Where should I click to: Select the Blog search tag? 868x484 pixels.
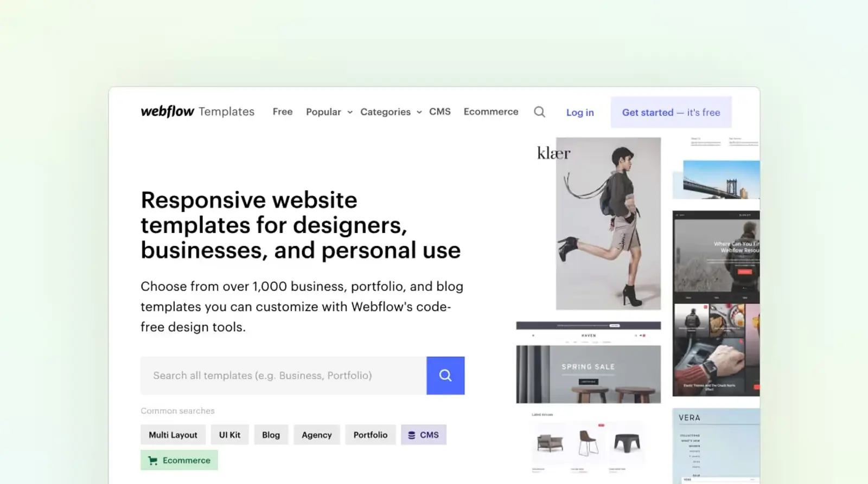pos(271,435)
